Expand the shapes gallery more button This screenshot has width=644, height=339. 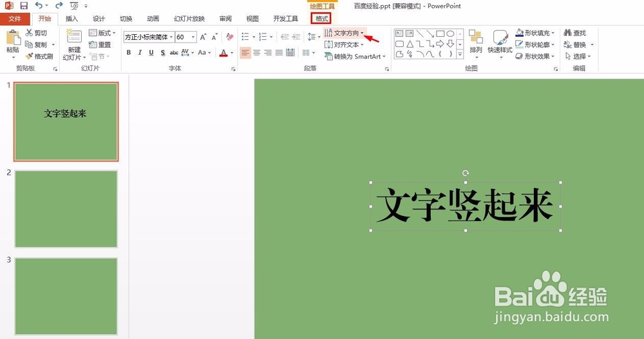pos(460,54)
